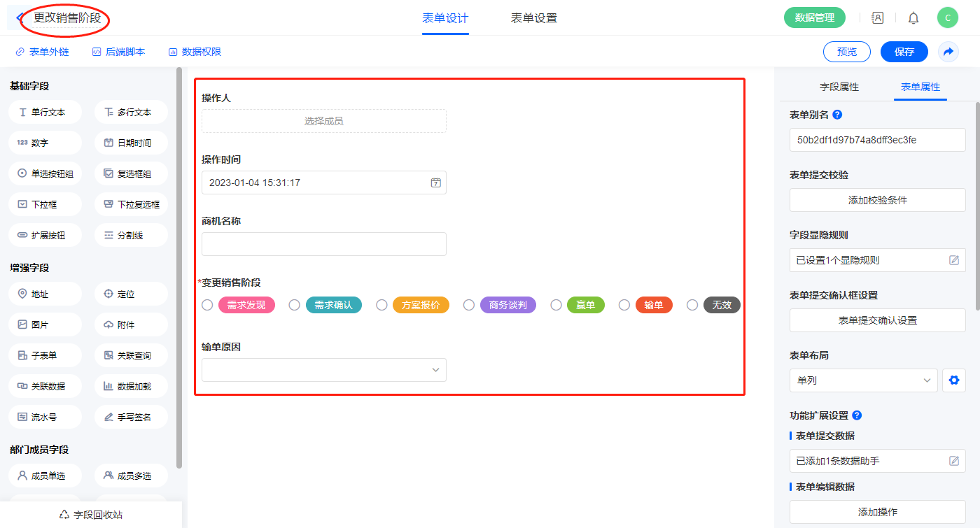Select the 需求发现 radio option
Screen dimensions: 980x528
207,305
